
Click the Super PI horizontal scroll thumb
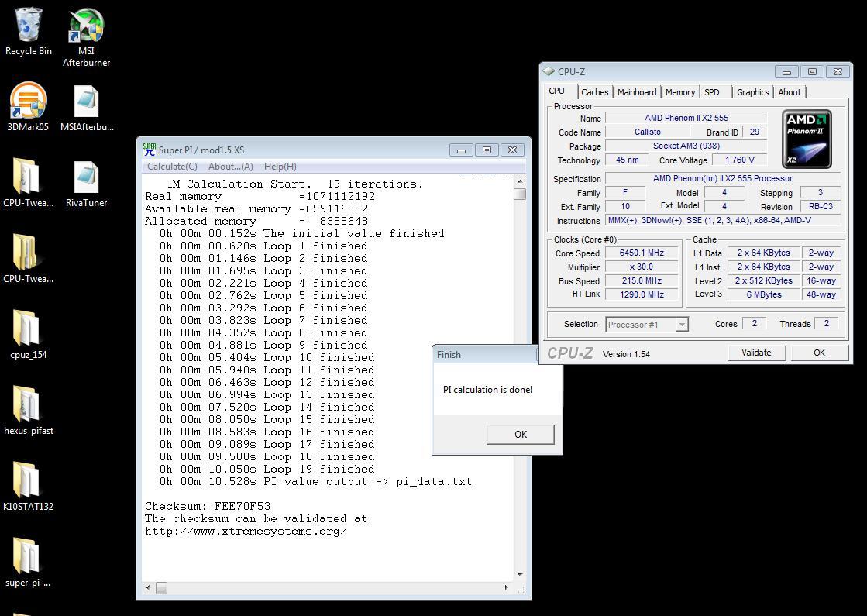(161, 588)
